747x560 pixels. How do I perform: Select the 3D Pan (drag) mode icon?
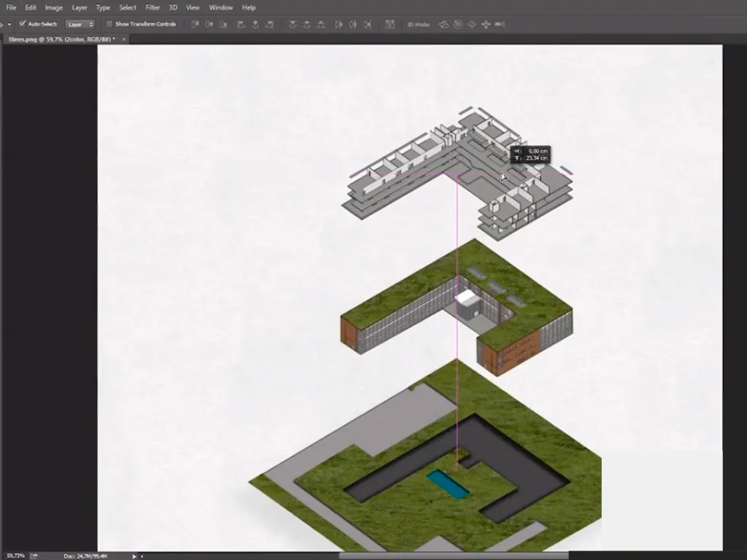[x=472, y=24]
